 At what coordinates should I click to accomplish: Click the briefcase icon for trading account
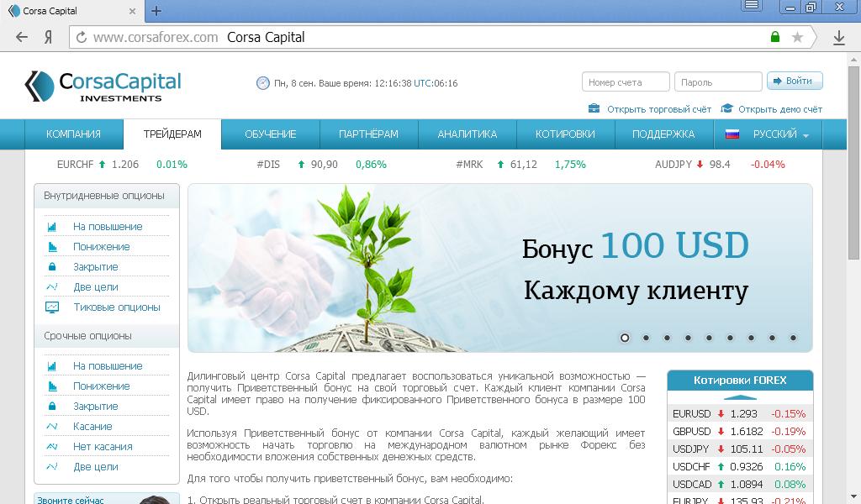(x=594, y=108)
